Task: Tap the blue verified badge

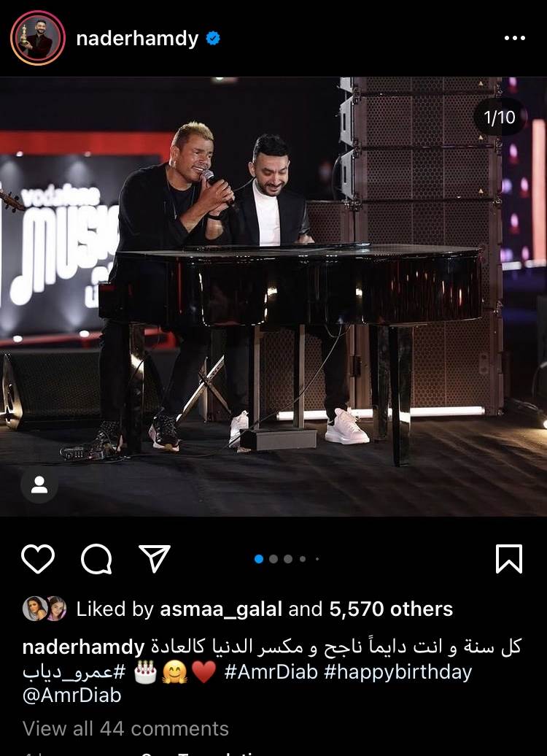Action: point(213,38)
